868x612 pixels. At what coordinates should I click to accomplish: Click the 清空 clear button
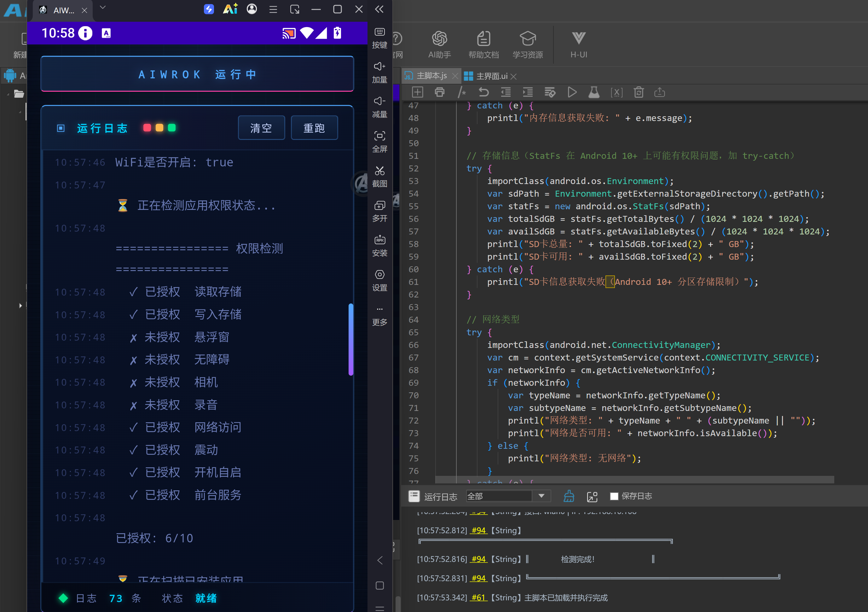click(x=261, y=128)
